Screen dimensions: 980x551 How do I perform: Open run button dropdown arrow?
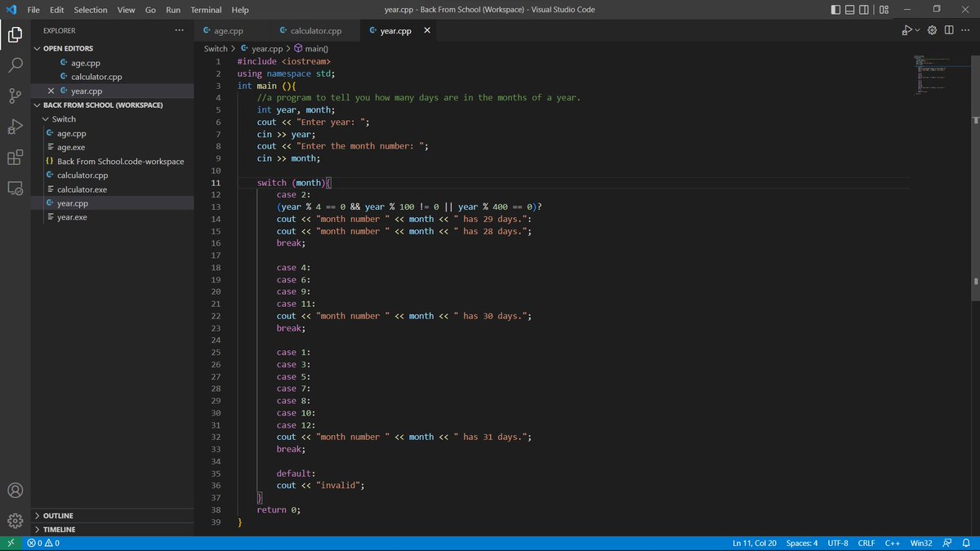point(917,30)
